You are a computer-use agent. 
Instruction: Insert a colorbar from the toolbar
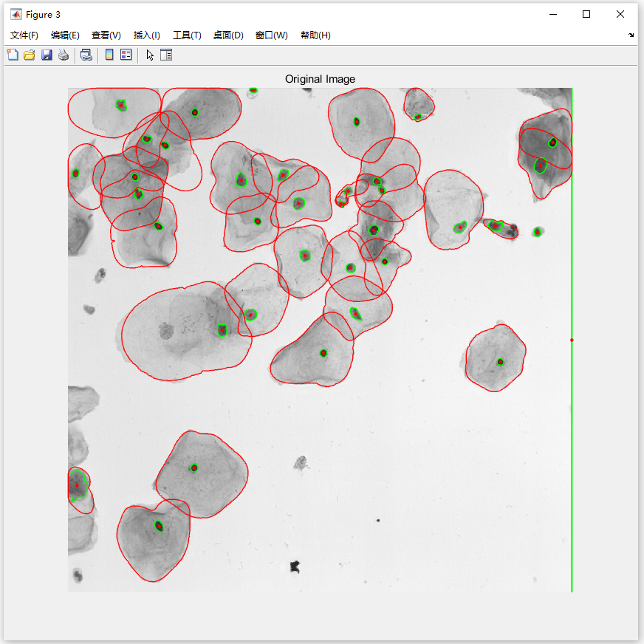click(x=109, y=55)
